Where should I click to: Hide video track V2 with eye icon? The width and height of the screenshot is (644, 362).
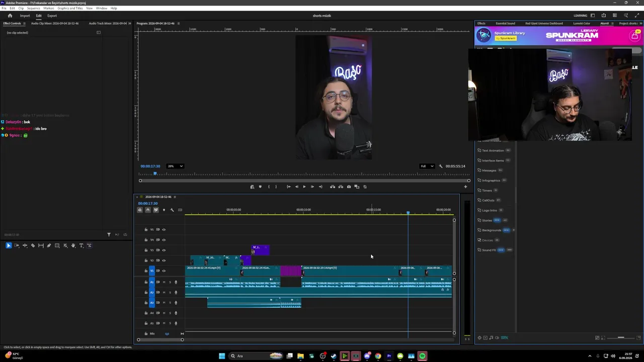[x=164, y=260]
